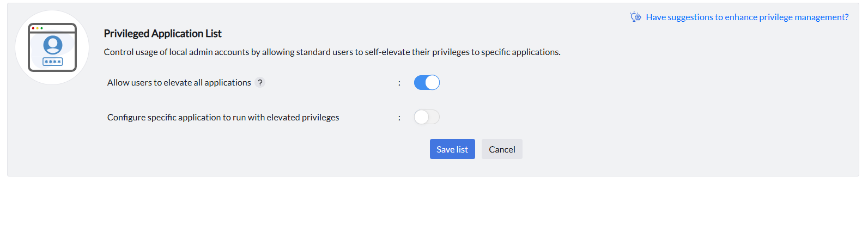Click the colon beside the Configure specific application toggle
The height and width of the screenshot is (225, 868).
[399, 118]
